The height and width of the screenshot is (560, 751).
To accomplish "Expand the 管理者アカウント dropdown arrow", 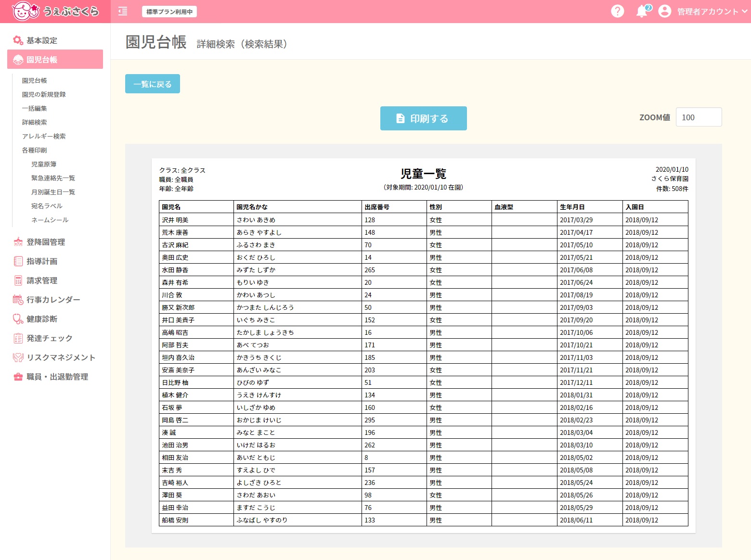I will point(745,12).
